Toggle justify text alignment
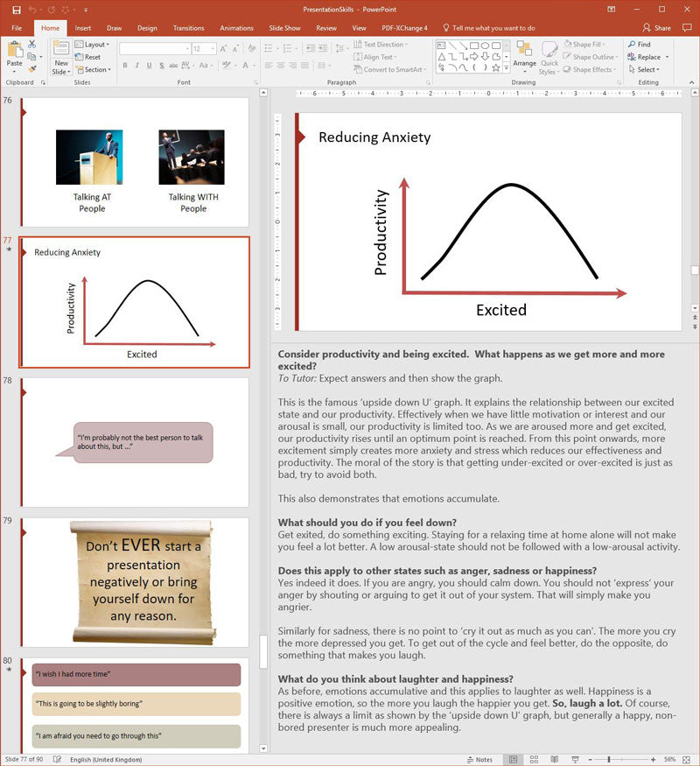The image size is (700, 766). (304, 65)
